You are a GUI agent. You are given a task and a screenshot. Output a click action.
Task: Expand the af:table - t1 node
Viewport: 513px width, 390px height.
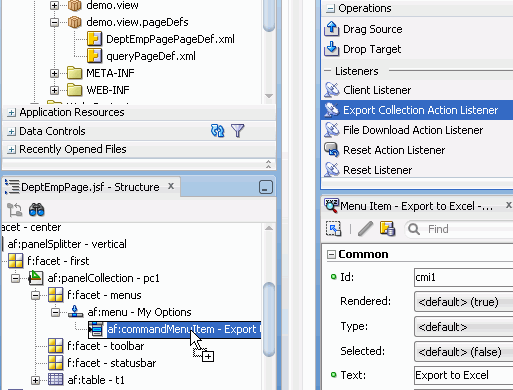click(x=35, y=380)
